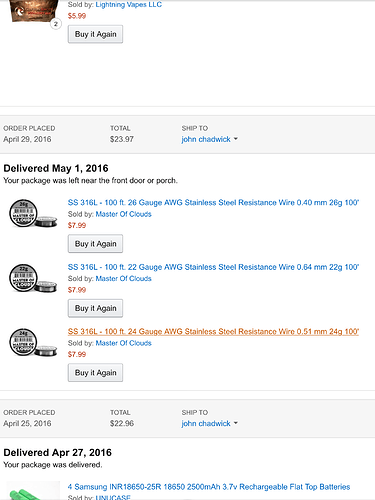
Task: Click the 24g wire spool thumbnail
Action: coord(33,342)
